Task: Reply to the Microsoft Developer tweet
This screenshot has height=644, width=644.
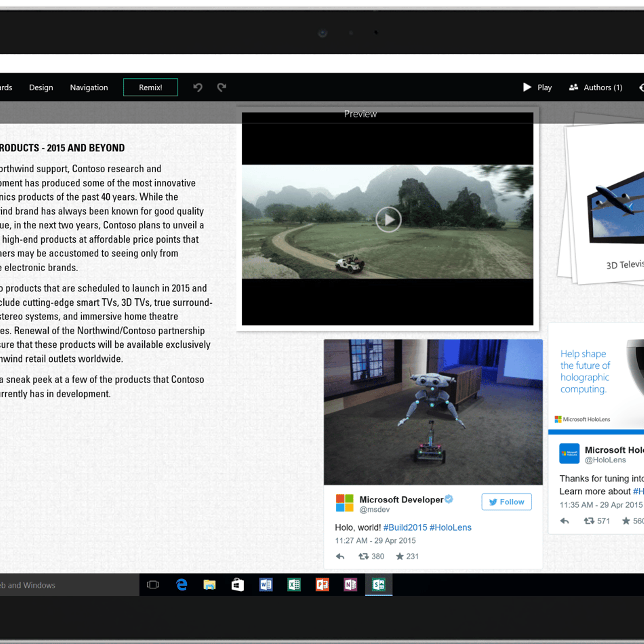Action: (340, 556)
